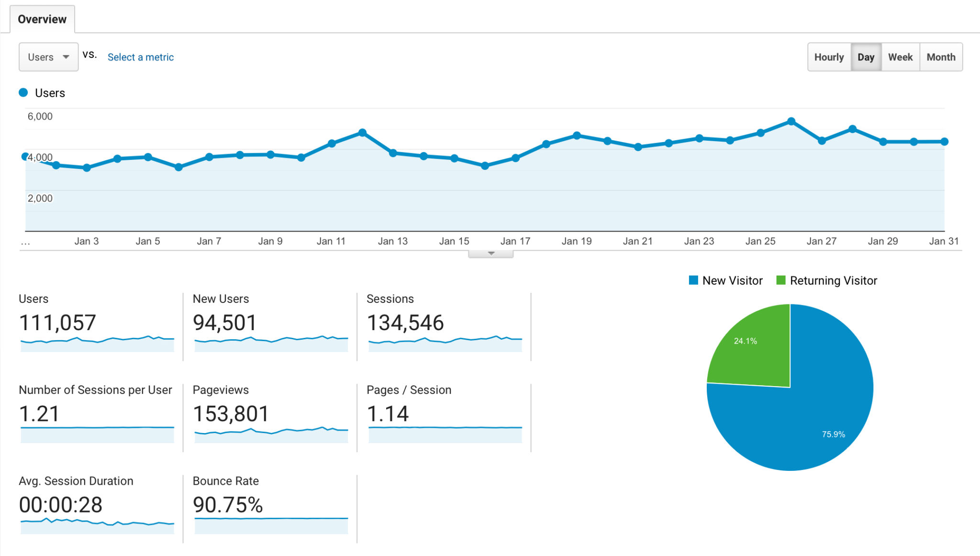Click the Jan 3 axis label

pos(87,241)
